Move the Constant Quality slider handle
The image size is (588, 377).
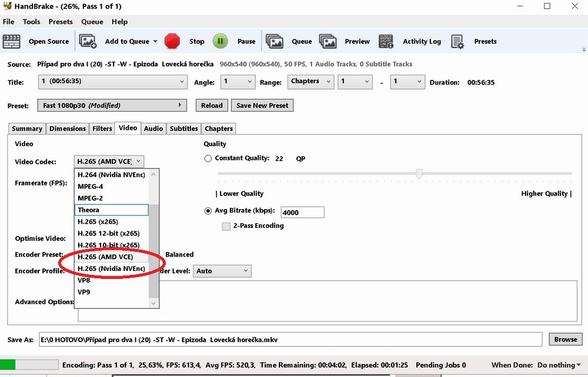pyautogui.click(x=419, y=173)
